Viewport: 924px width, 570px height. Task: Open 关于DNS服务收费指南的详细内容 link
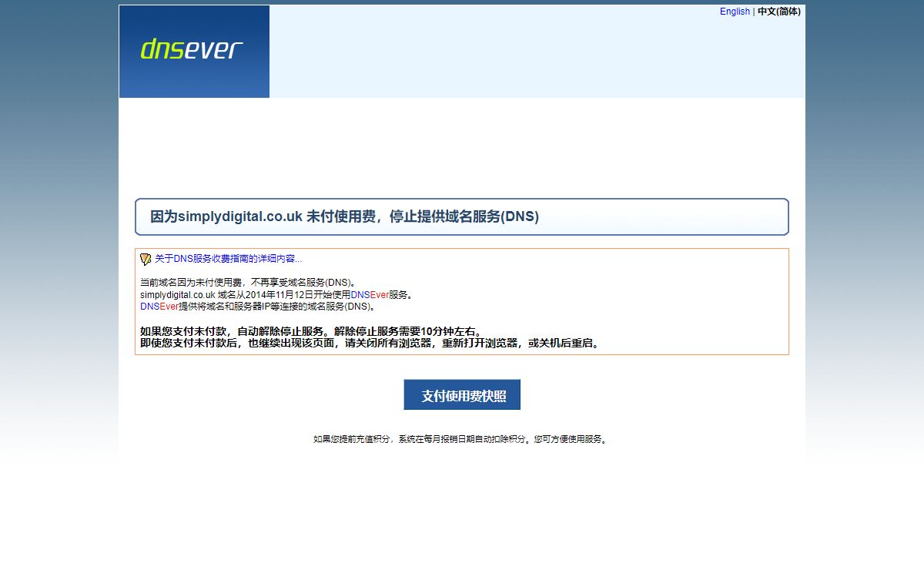[x=229, y=259]
